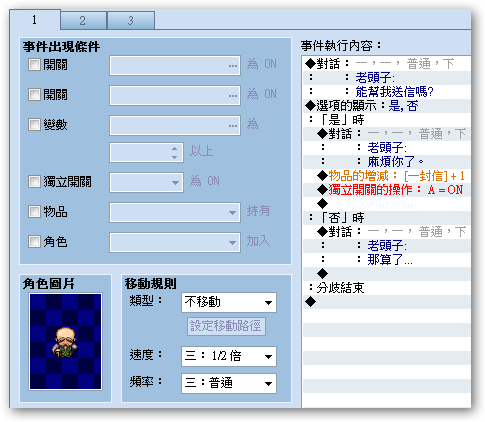Increase the 以上 value with the up arrow

click(x=175, y=149)
